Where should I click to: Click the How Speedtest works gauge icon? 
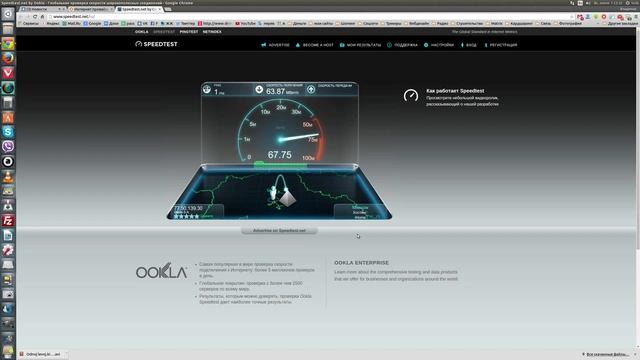click(x=411, y=96)
